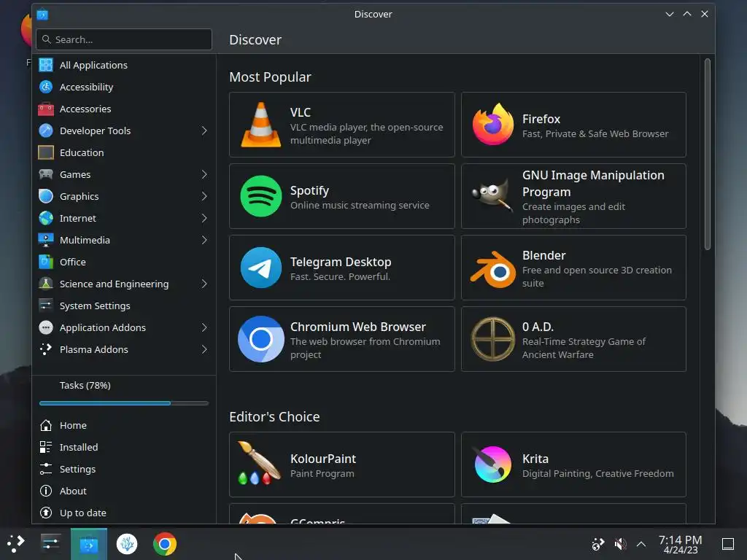747x560 pixels.
Task: Click Plasma Addons dots icon
Action: [x=46, y=349]
